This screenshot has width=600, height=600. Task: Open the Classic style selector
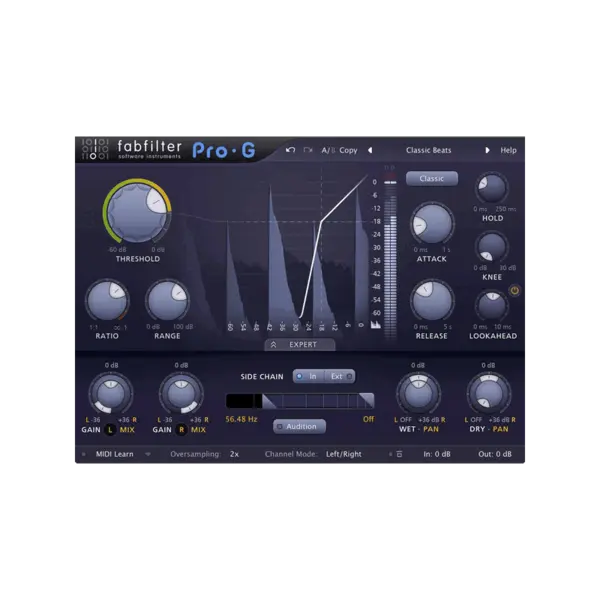[432, 179]
